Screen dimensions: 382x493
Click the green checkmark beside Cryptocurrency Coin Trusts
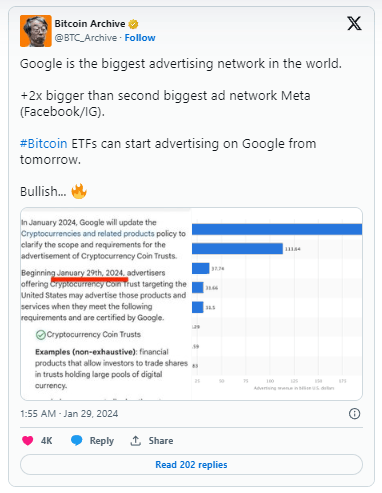coord(41,335)
